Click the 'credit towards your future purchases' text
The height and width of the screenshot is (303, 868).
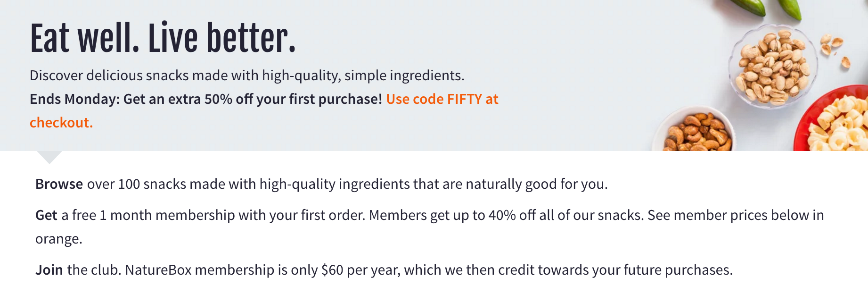614,270
